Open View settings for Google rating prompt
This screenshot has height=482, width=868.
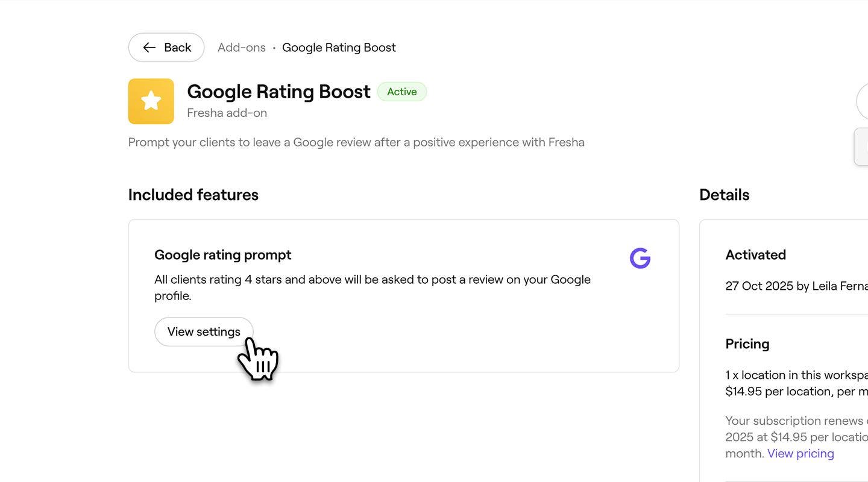tap(204, 332)
